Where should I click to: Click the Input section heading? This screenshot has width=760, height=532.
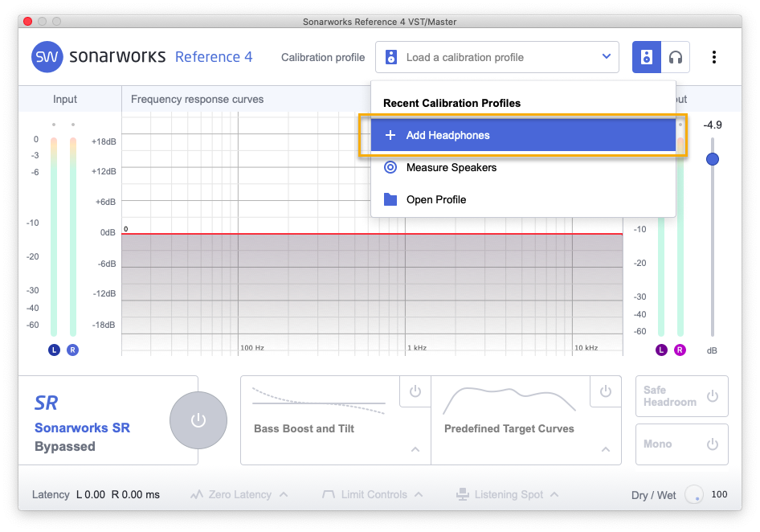(x=65, y=99)
